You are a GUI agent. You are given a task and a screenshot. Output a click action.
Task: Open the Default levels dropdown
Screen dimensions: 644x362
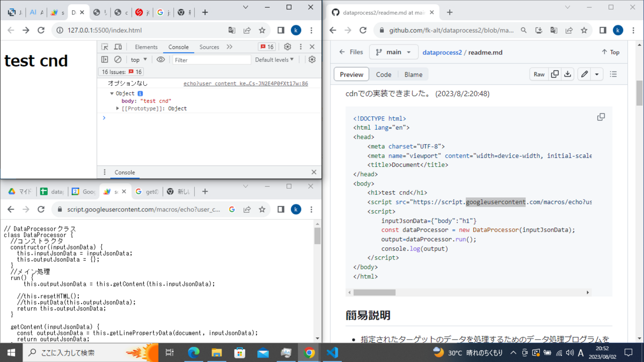point(274,59)
